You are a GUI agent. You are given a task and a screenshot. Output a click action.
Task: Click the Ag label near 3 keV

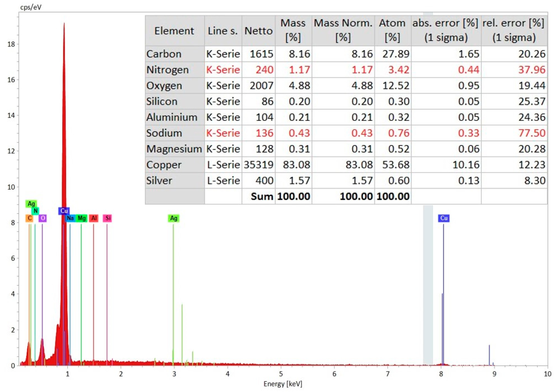173,218
